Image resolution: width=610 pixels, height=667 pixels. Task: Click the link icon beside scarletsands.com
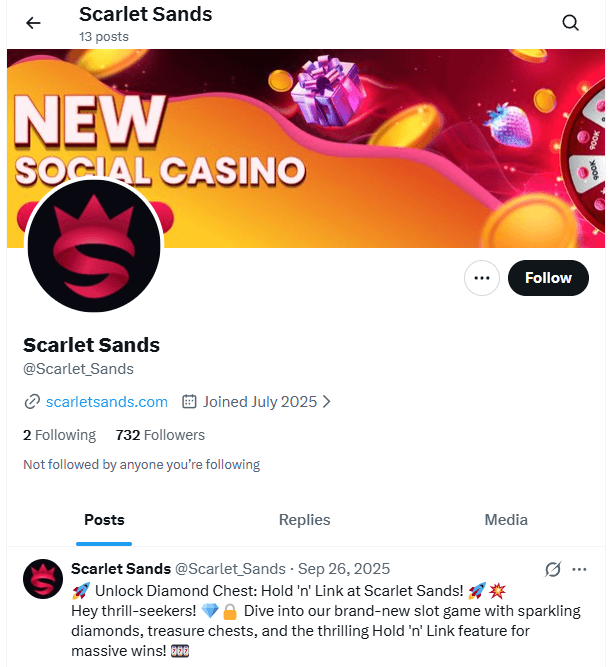point(32,402)
